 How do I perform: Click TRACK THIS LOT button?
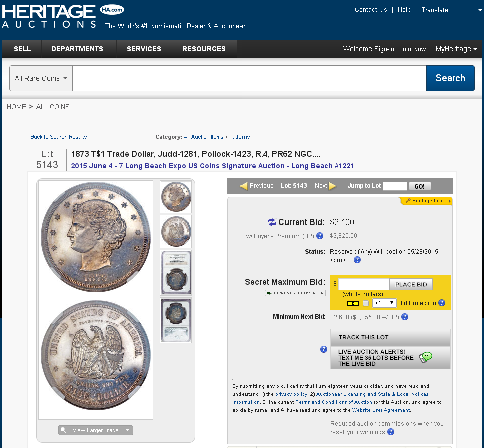[x=390, y=337]
